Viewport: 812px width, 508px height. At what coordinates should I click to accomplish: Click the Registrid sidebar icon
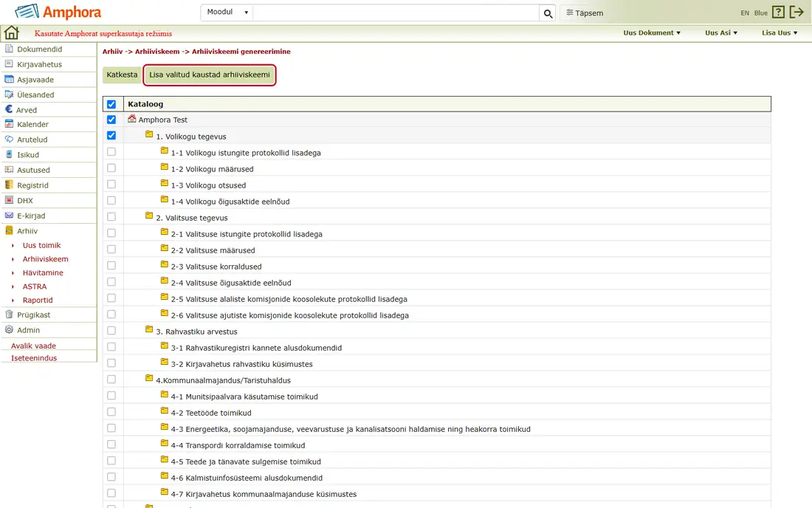[x=9, y=185]
